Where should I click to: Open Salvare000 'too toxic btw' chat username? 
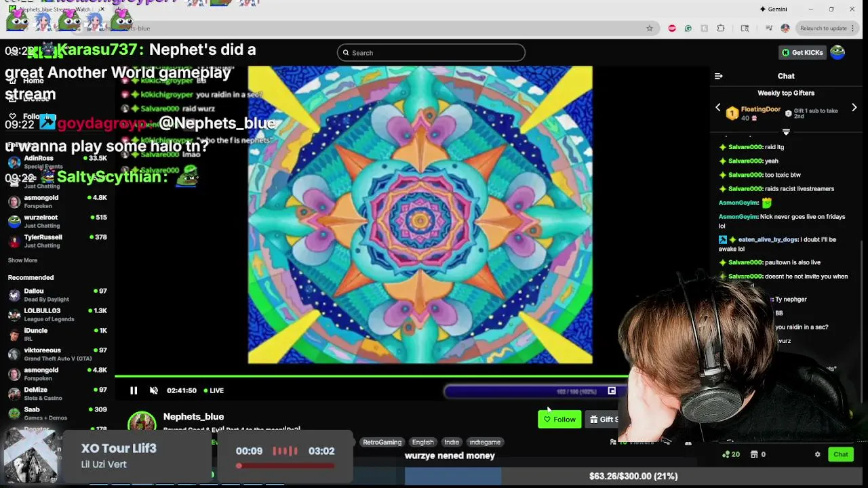tap(745, 175)
